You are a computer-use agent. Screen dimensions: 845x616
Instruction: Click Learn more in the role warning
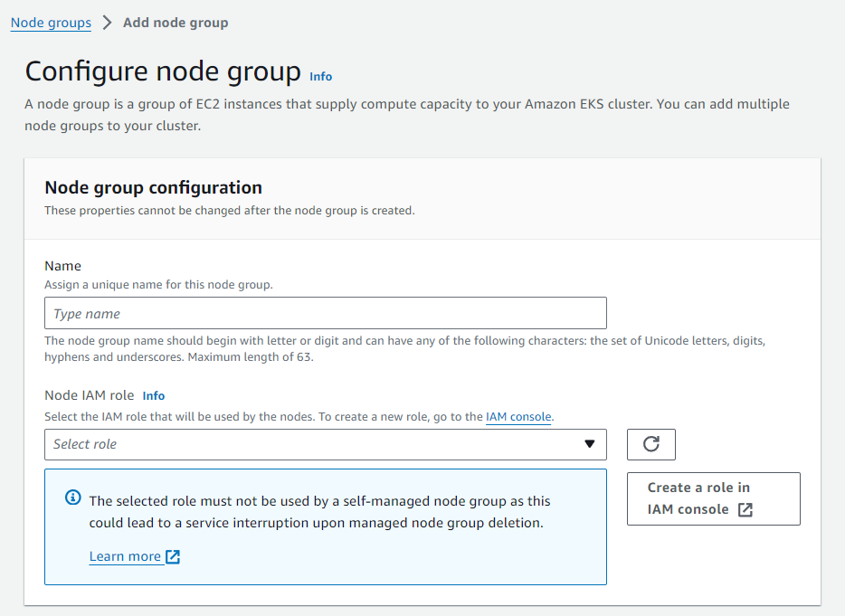click(x=125, y=556)
